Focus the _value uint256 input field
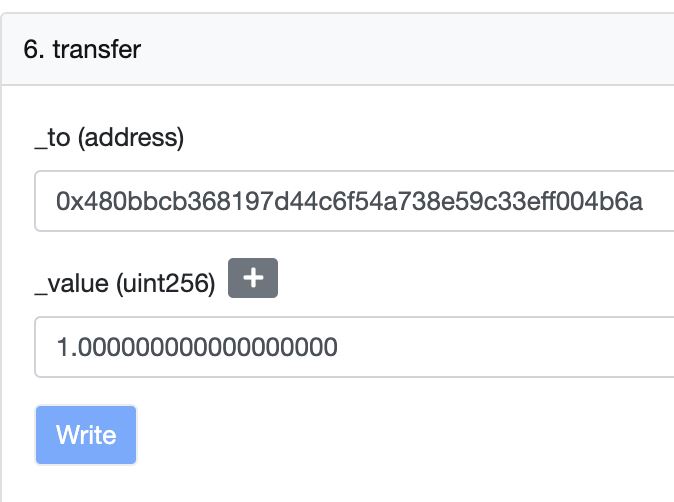Screen dimensions: 674x502 pyautogui.click(x=355, y=347)
